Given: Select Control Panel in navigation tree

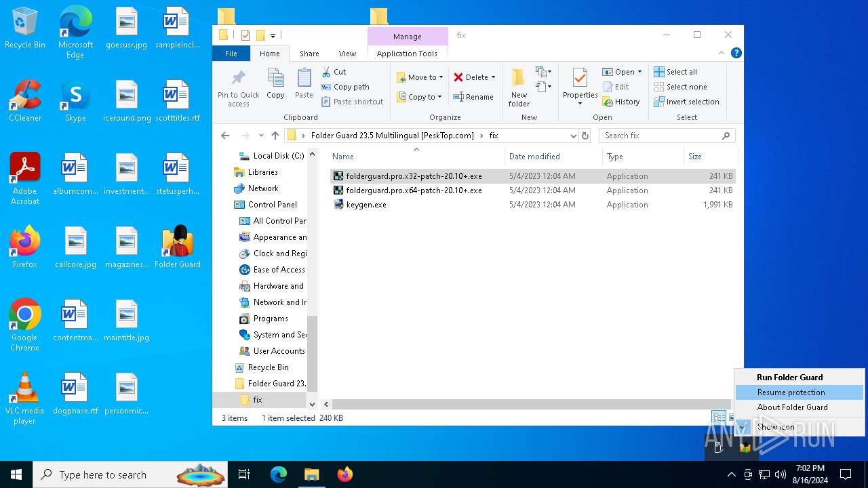Looking at the screenshot, I should 265,205.
